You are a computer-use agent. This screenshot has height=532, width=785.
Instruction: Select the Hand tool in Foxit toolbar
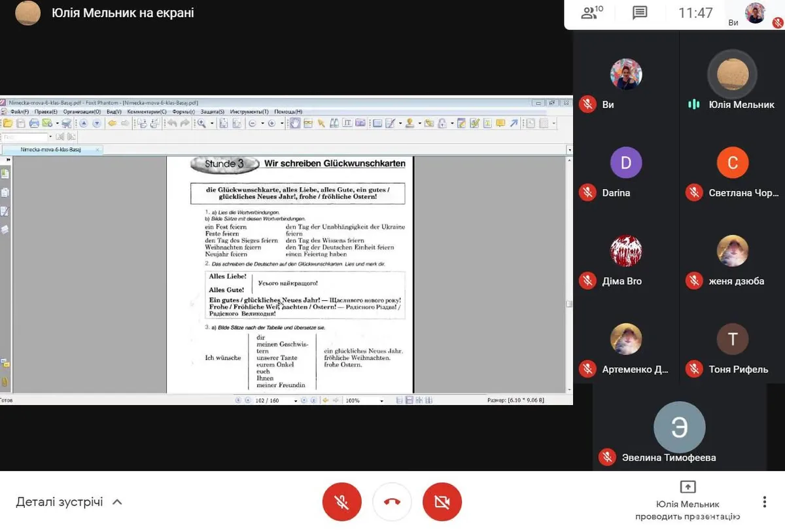[x=295, y=123]
